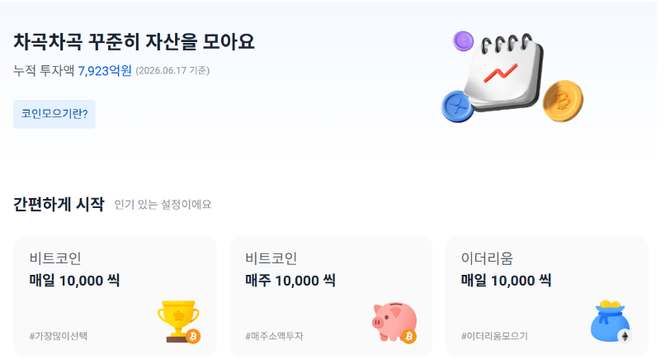
Task: Click Bitcoin badge on trophy icon
Action: 193,337
